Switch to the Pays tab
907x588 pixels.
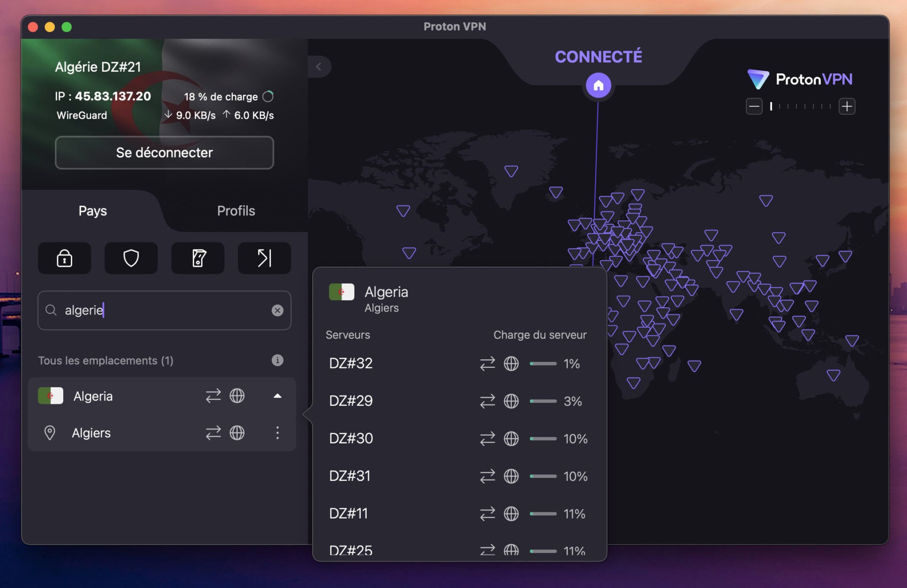93,211
